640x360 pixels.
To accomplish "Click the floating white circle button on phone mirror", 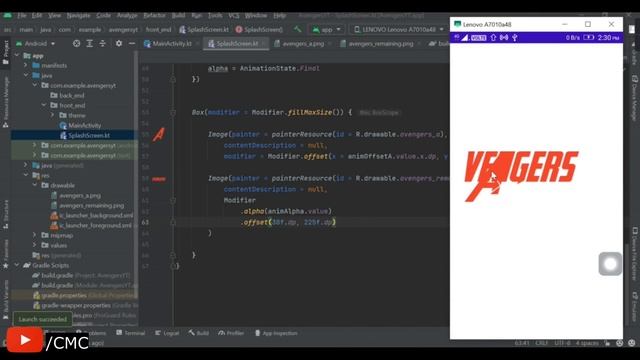I will [x=610, y=264].
